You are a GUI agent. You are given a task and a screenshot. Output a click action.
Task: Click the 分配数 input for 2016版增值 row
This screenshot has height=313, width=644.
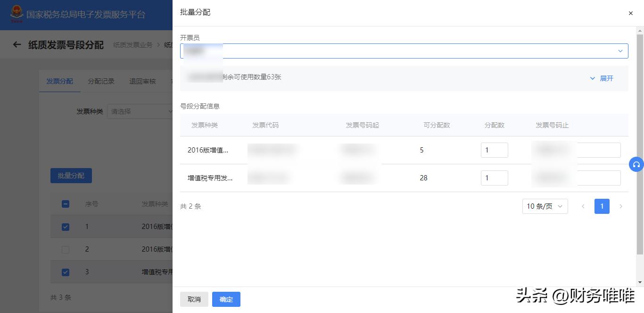tap(494, 150)
